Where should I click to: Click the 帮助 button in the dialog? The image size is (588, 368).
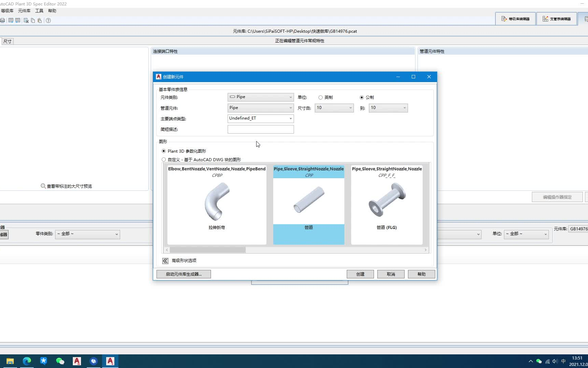(x=422, y=274)
